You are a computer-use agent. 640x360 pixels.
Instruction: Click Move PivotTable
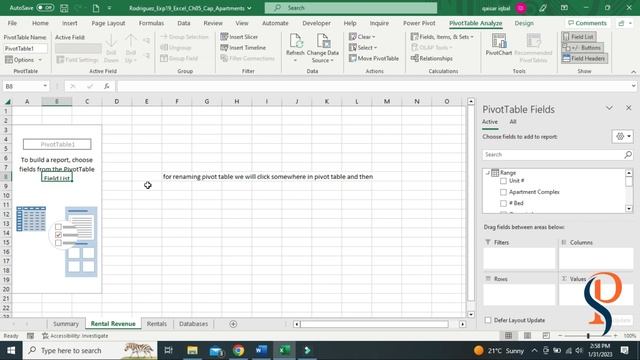tap(374, 58)
